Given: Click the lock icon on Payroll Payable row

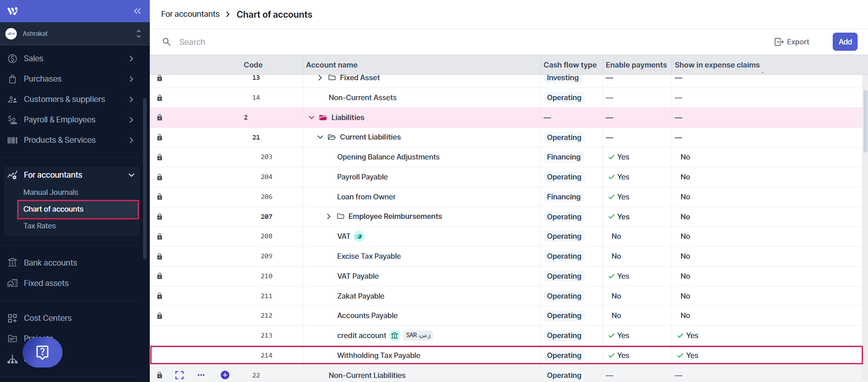Looking at the screenshot, I should coord(160,177).
